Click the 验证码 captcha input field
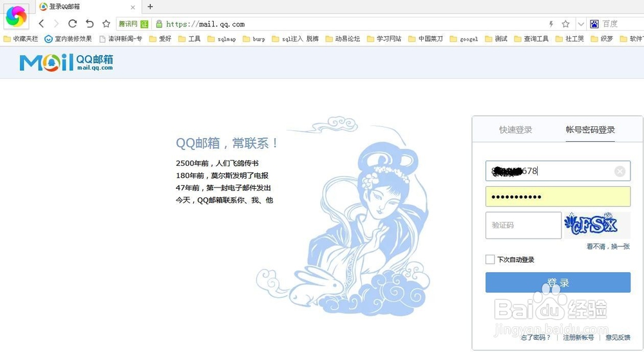 [x=523, y=226]
